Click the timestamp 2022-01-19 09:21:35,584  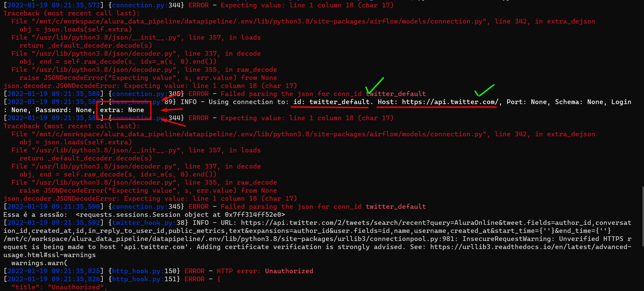click(x=54, y=94)
